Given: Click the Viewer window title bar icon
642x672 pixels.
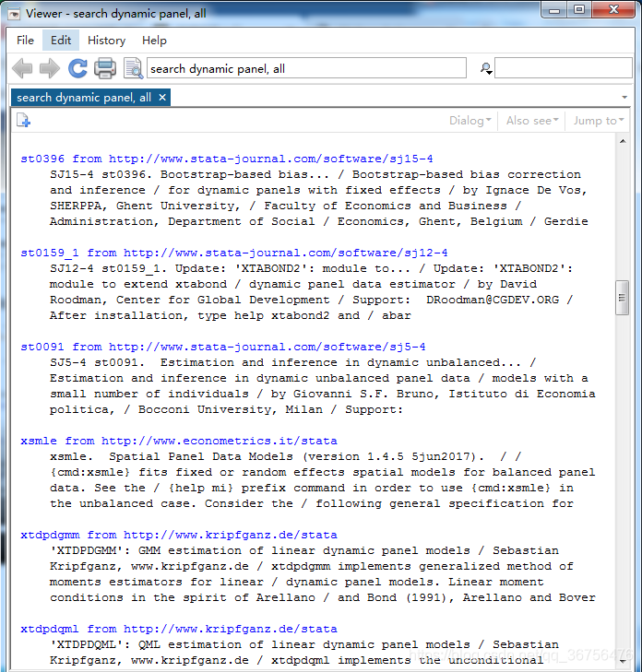Looking at the screenshot, I should click(x=14, y=14).
